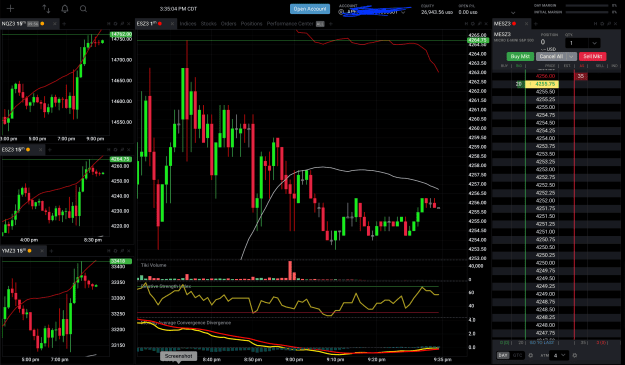Click the Cancel All button
The width and height of the screenshot is (625, 365).
point(551,57)
